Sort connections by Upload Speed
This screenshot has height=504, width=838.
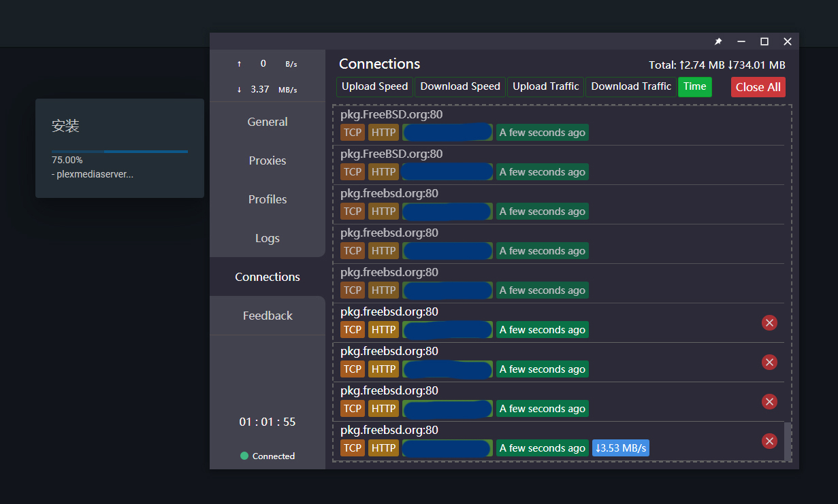tap(374, 86)
